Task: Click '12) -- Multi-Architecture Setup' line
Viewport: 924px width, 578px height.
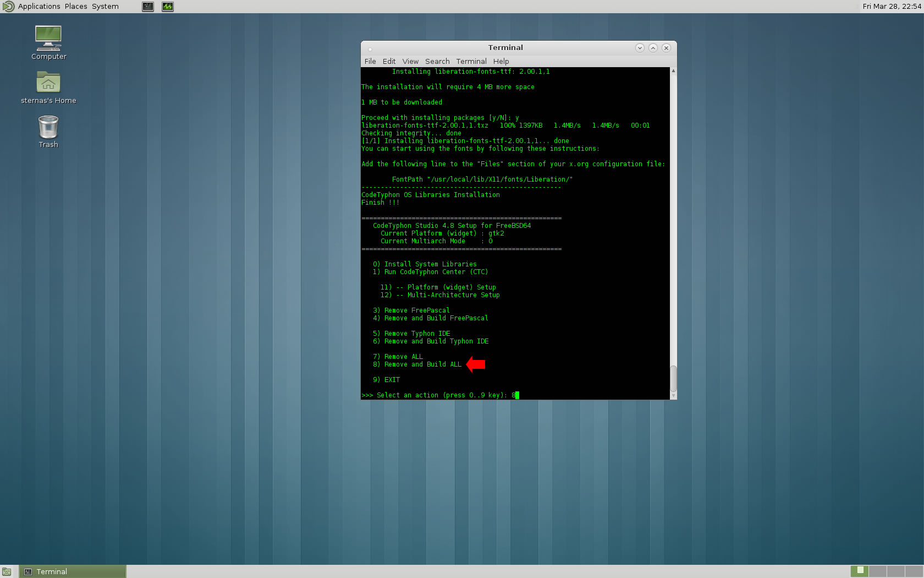Action: 440,295
